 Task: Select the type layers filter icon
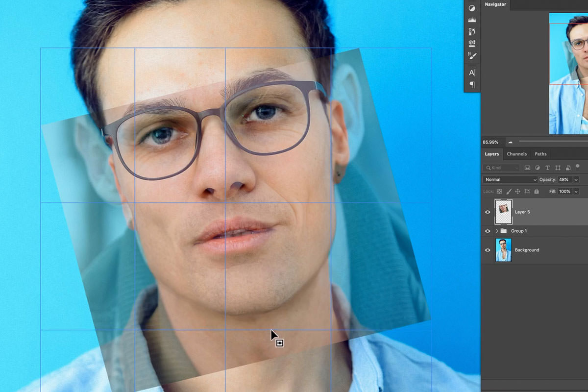pyautogui.click(x=547, y=168)
